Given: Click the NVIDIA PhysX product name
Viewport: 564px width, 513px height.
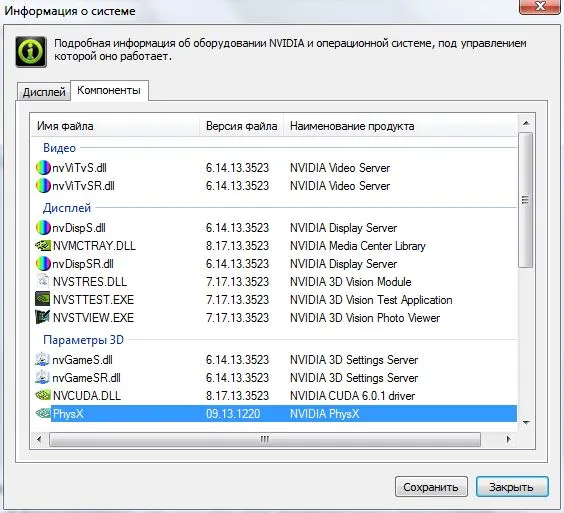Looking at the screenshot, I should [x=325, y=414].
